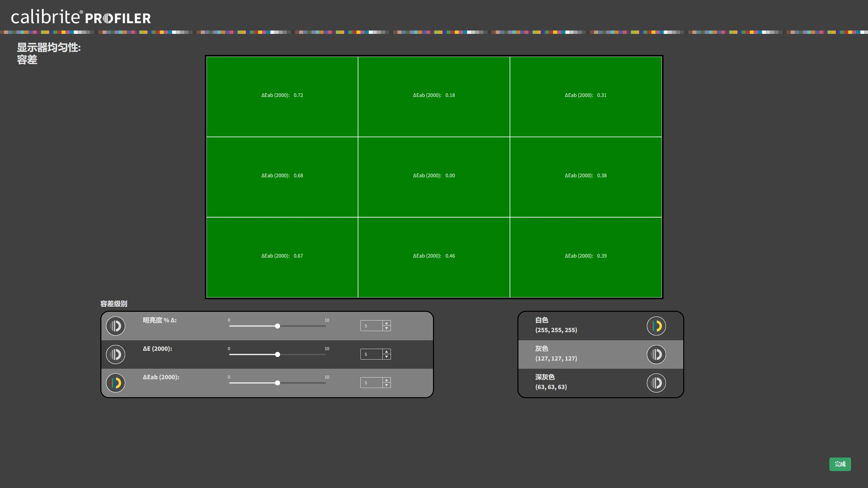Increase the luminance % Δ spinner value
The image size is (868, 488).
coord(387,323)
